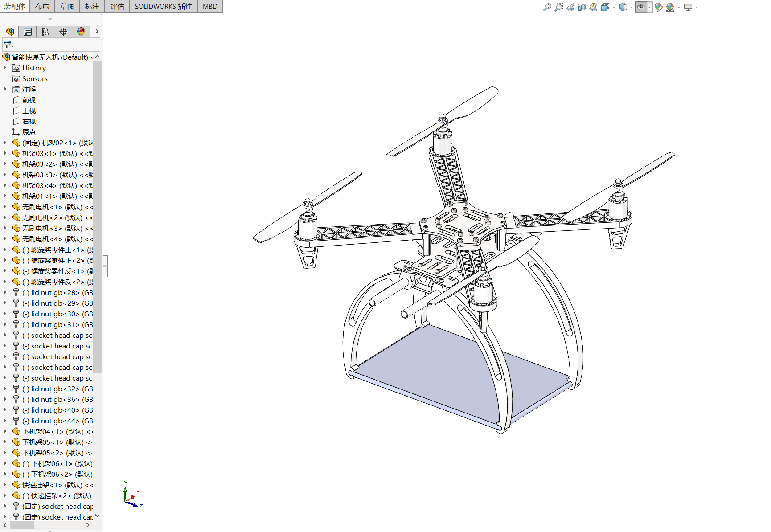
Task: Open the PropertyManager panel tab icon
Action: [28, 32]
